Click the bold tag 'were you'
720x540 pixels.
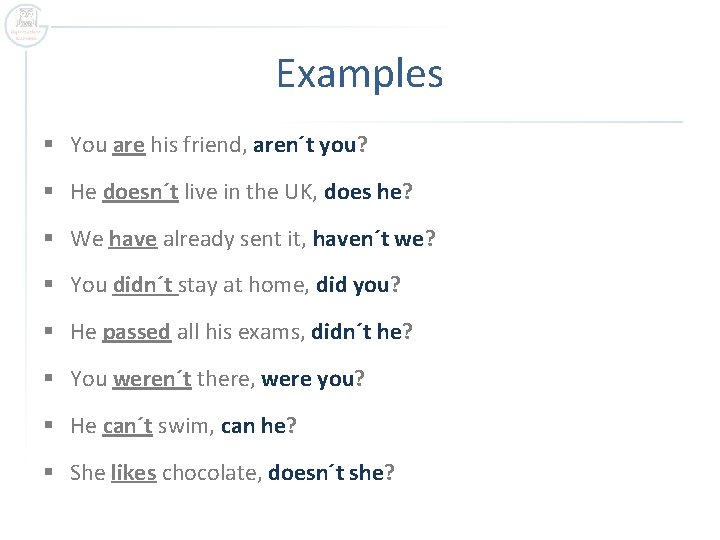click(x=308, y=380)
